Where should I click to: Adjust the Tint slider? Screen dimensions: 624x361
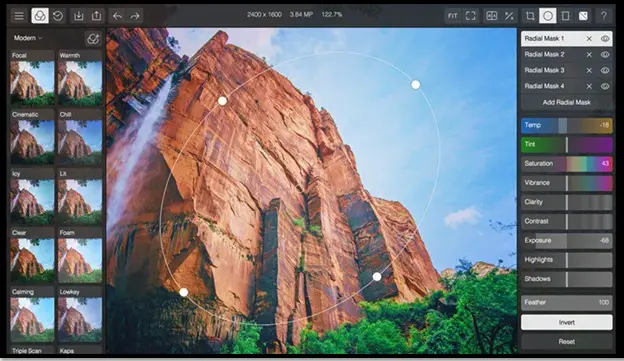tap(567, 144)
